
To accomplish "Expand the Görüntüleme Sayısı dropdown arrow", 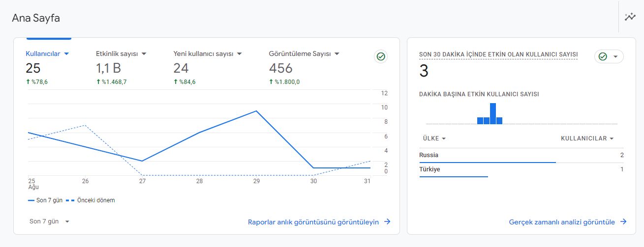I will (337, 54).
